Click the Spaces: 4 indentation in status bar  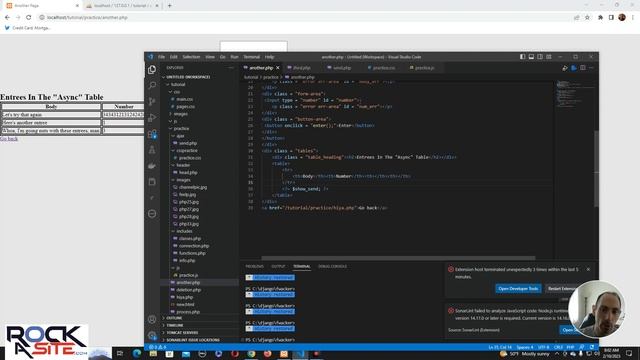(x=524, y=347)
